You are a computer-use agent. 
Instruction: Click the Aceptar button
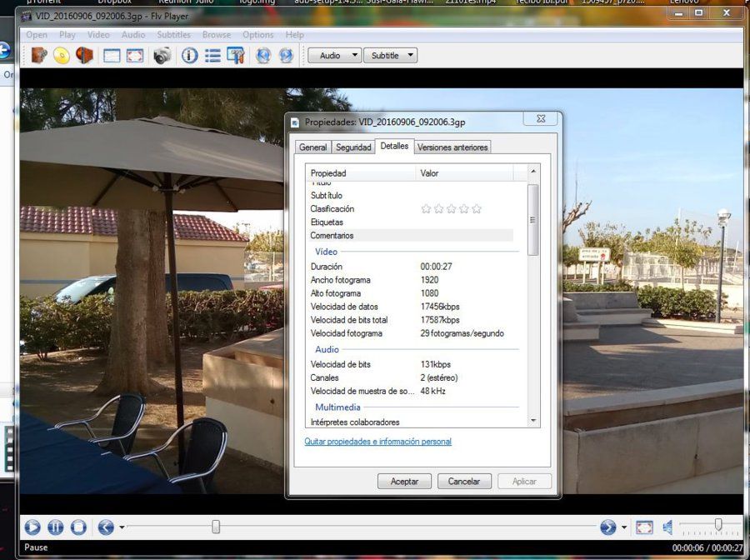pyautogui.click(x=404, y=481)
